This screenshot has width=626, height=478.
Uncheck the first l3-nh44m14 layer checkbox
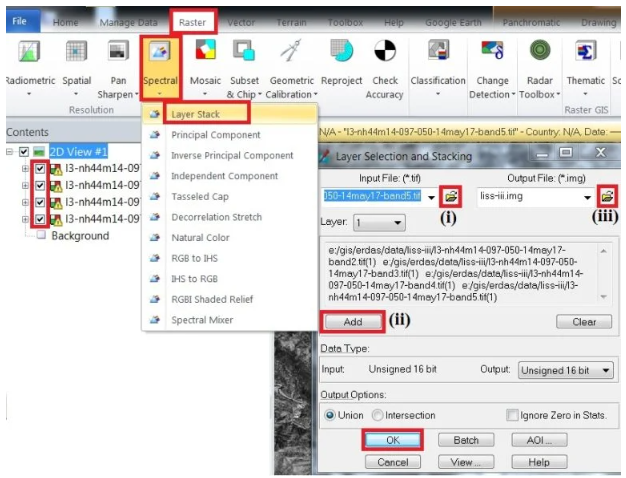point(40,169)
